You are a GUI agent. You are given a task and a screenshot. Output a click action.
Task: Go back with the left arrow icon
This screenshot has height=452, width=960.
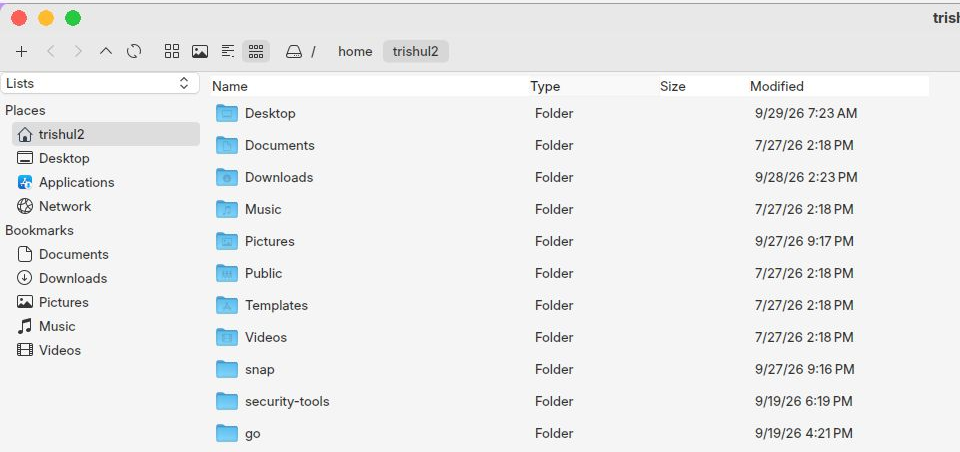tap(51, 51)
